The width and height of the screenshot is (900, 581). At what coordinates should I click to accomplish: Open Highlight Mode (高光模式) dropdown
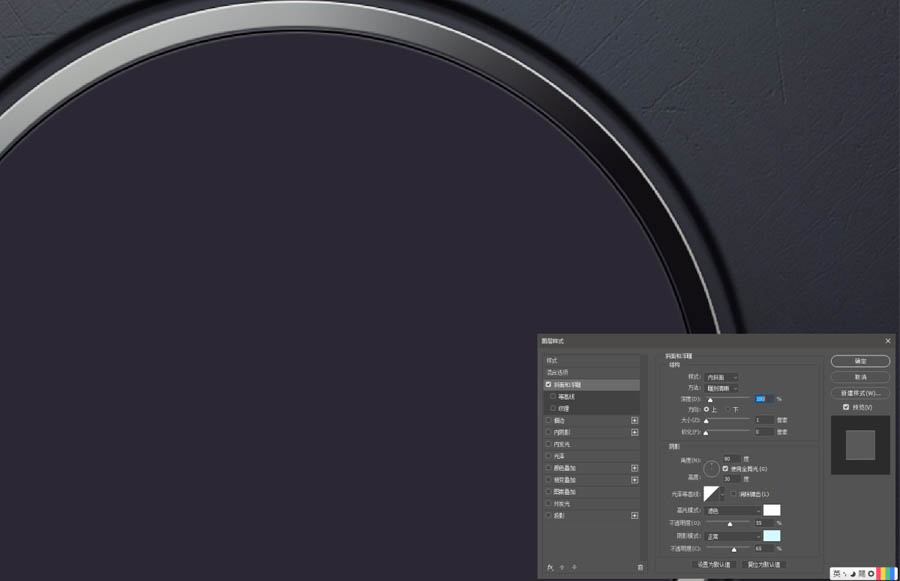(x=733, y=510)
